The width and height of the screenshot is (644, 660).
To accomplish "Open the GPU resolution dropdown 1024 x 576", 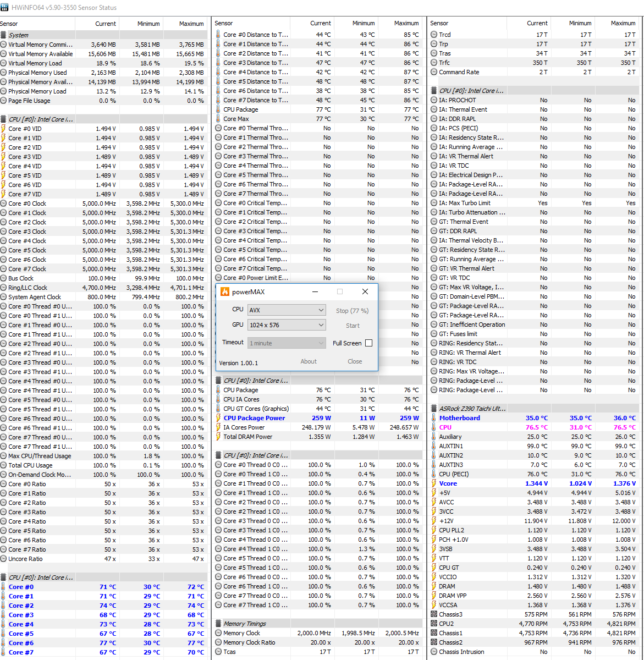I will pos(287,325).
